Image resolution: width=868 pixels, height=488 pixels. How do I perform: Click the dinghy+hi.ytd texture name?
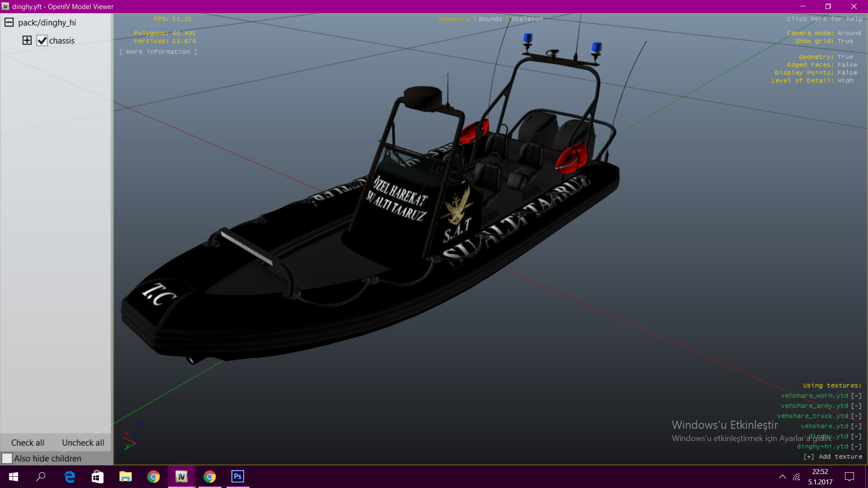tap(822, 446)
